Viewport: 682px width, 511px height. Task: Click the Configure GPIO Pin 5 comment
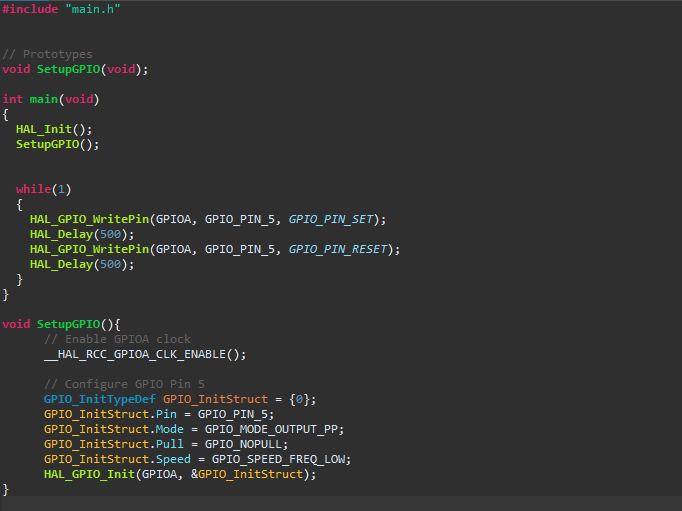point(124,384)
